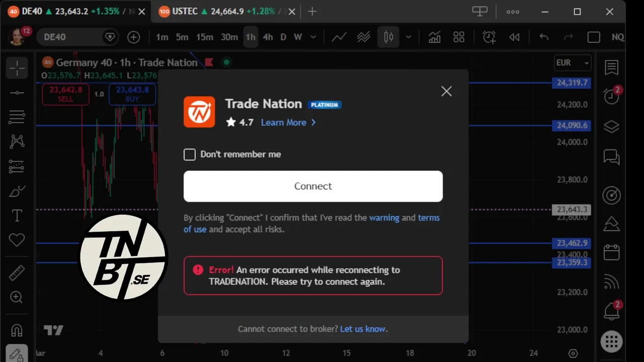Screen dimensions: 644x362
Task: Select the 15m timeframe
Action: tap(205, 37)
